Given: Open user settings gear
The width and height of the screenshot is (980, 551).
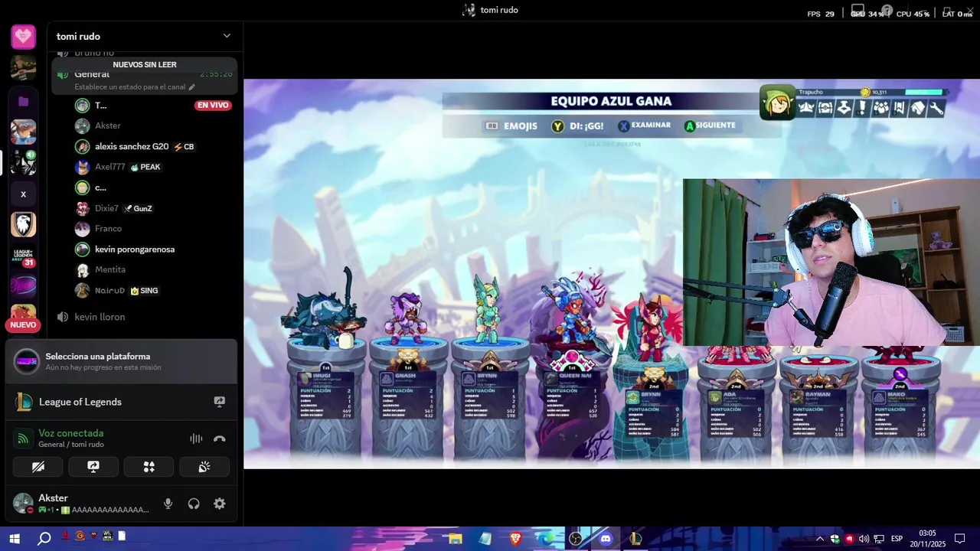Looking at the screenshot, I should point(220,504).
